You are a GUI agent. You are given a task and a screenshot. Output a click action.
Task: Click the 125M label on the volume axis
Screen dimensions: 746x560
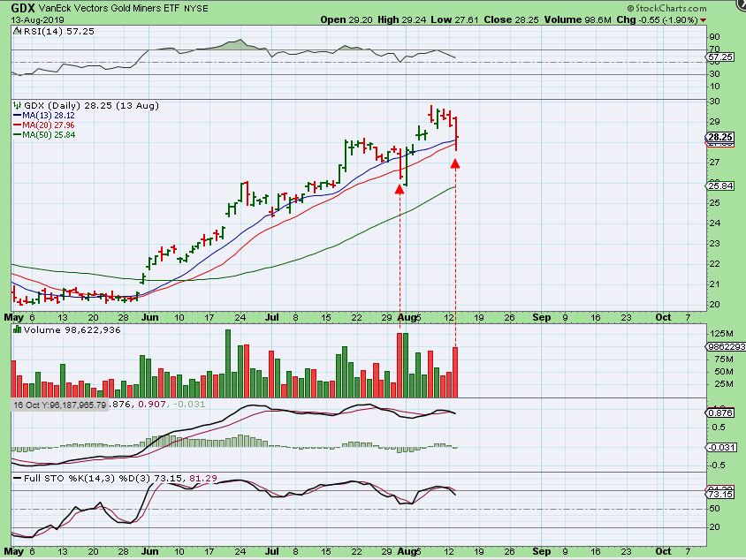click(721, 334)
